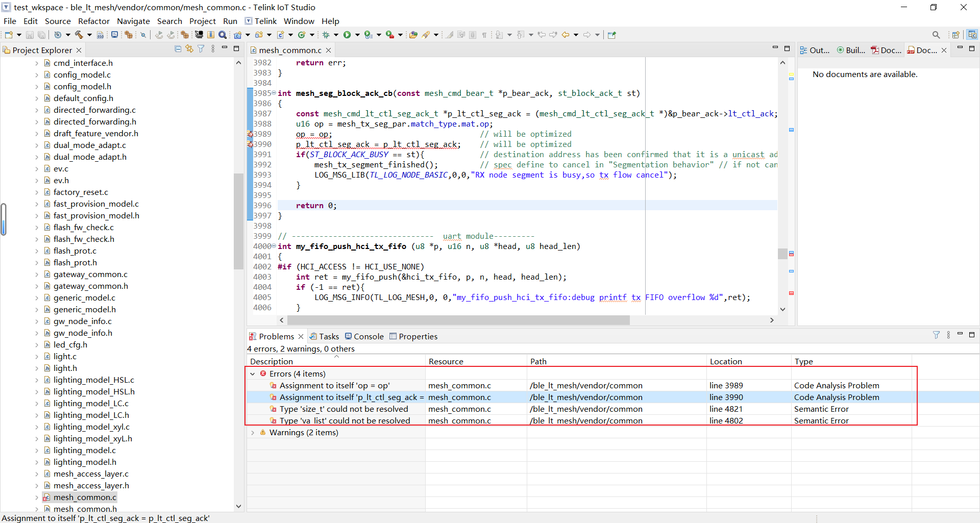Click the Pin Editor icon
Image resolution: width=980 pixels, height=523 pixels.
point(612,35)
